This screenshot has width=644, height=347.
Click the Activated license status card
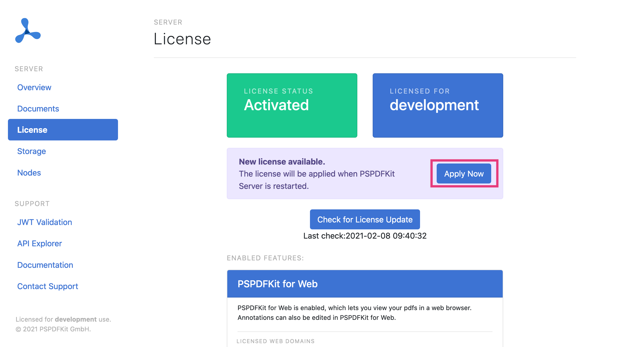292,105
